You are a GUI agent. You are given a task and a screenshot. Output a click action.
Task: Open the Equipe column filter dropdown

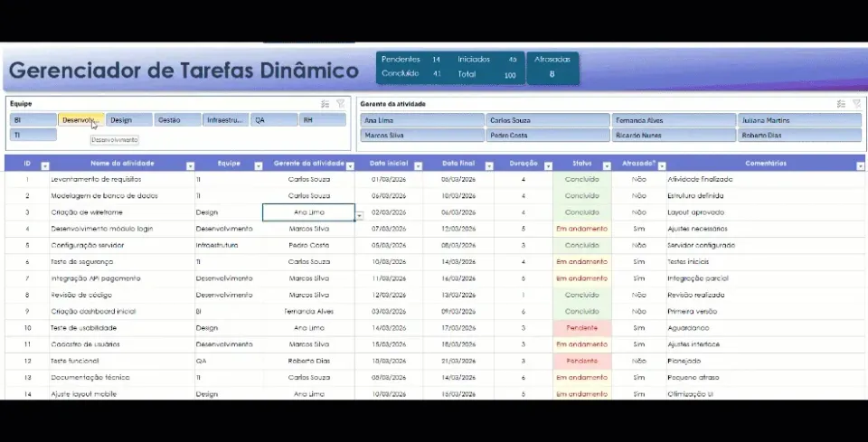(x=258, y=166)
